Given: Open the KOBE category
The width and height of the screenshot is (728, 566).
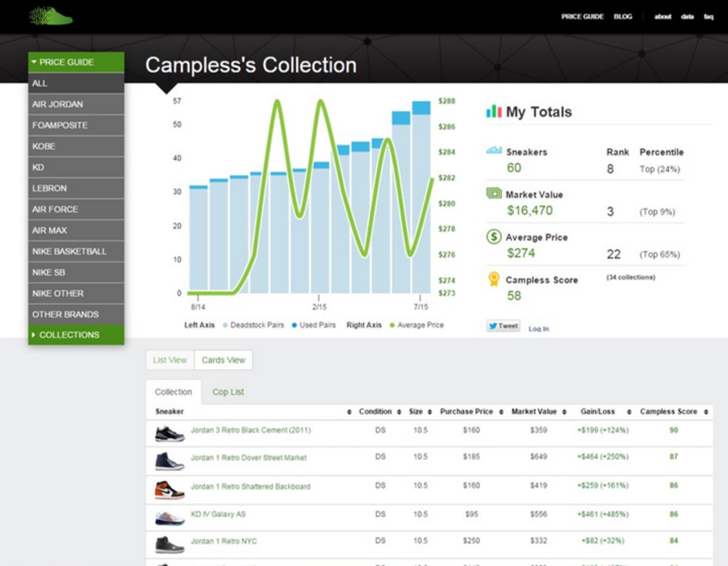Looking at the screenshot, I should [x=76, y=146].
